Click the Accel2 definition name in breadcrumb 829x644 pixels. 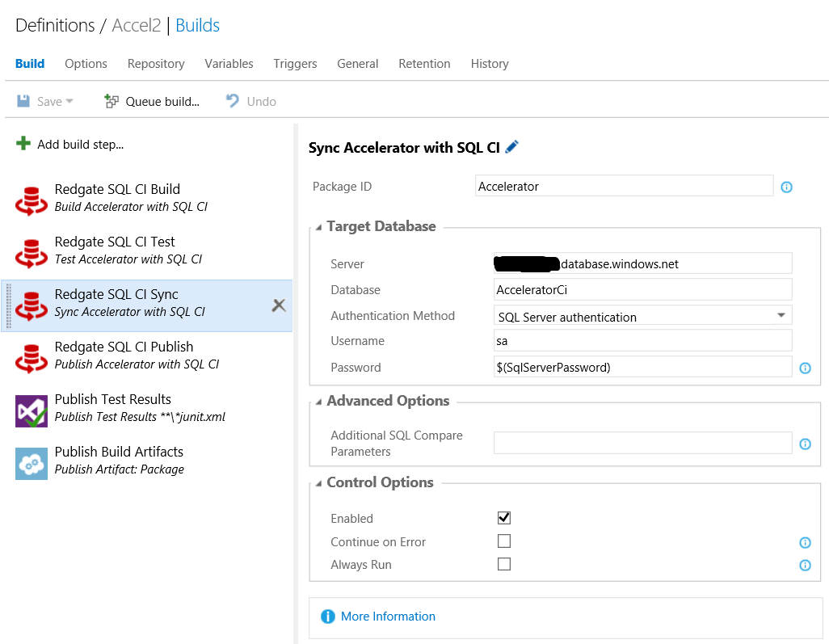coord(137,25)
